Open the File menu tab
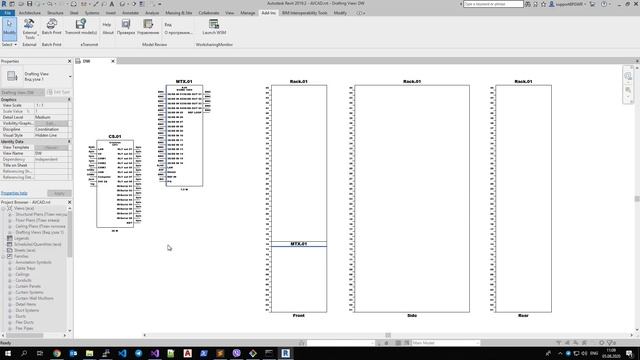The height and width of the screenshot is (360, 640). pos(7,13)
